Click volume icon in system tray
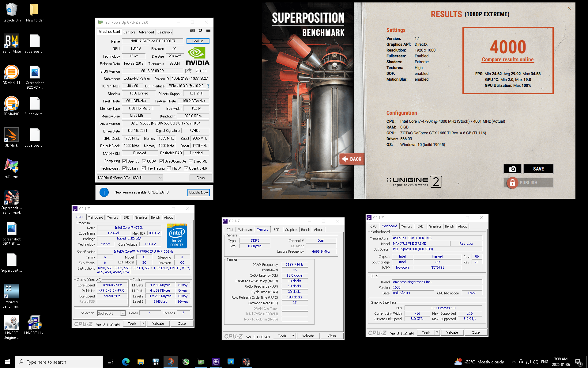Image resolution: width=588 pixels, height=368 pixels. click(x=535, y=362)
